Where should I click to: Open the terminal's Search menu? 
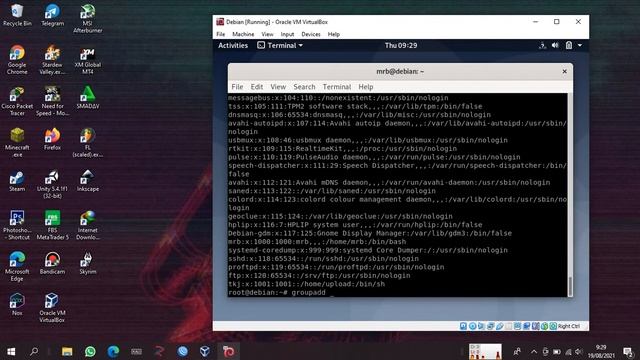[304, 87]
